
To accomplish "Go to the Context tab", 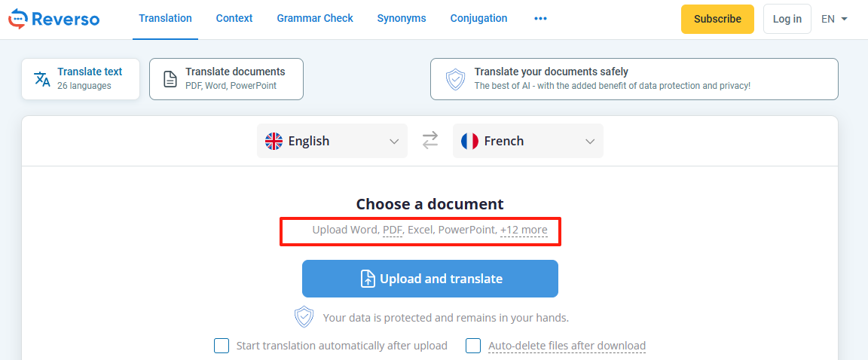I will (x=234, y=18).
